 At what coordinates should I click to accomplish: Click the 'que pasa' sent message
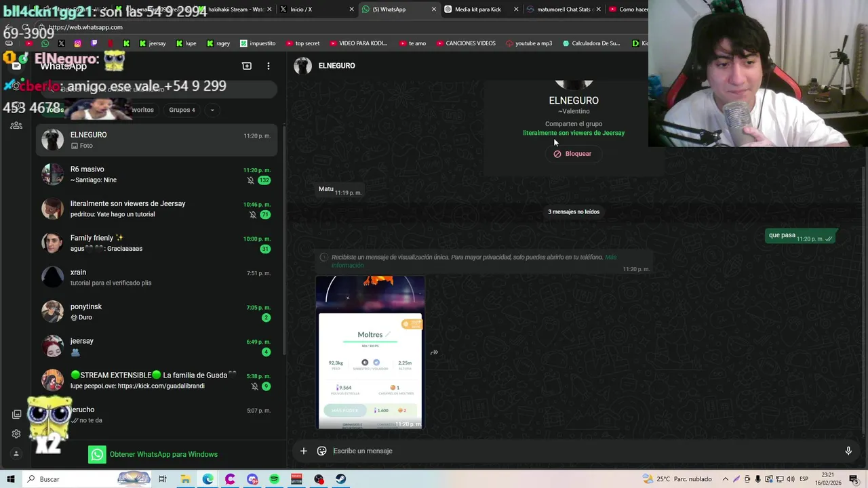click(801, 237)
